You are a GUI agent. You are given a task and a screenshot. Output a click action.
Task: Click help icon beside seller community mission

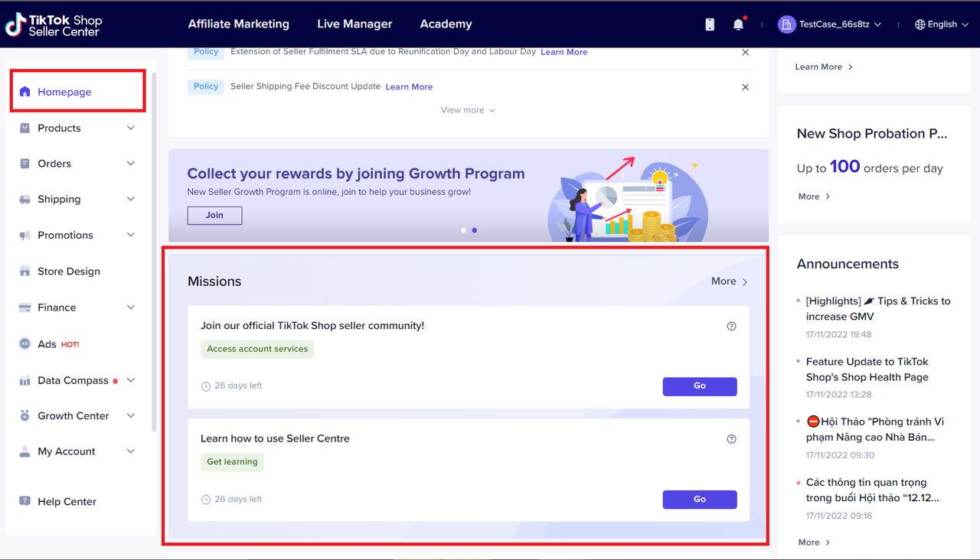tap(731, 326)
